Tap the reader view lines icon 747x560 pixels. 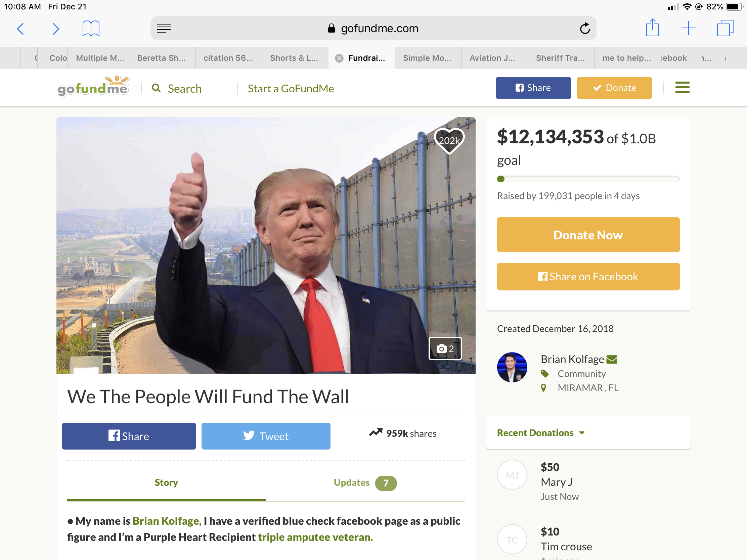(164, 28)
